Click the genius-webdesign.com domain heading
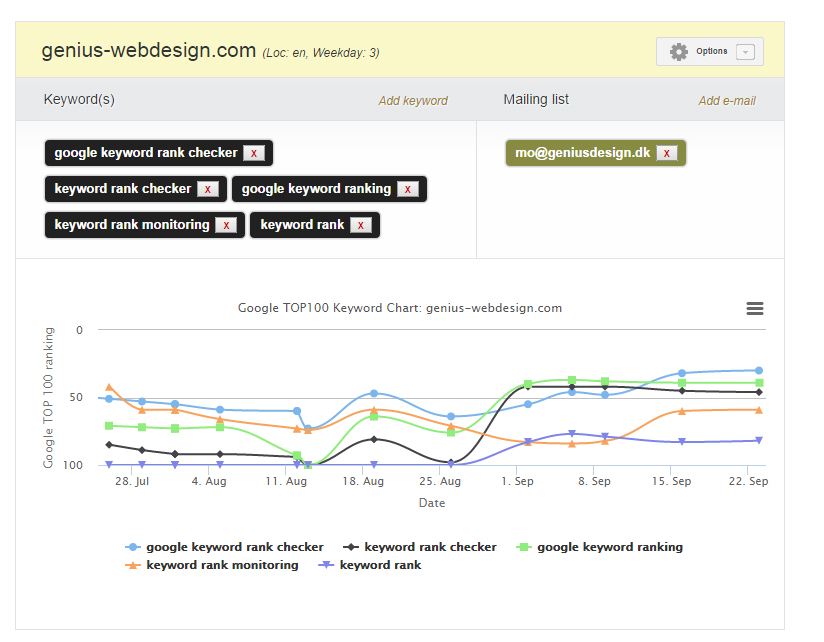The width and height of the screenshot is (824, 642). tap(149, 50)
